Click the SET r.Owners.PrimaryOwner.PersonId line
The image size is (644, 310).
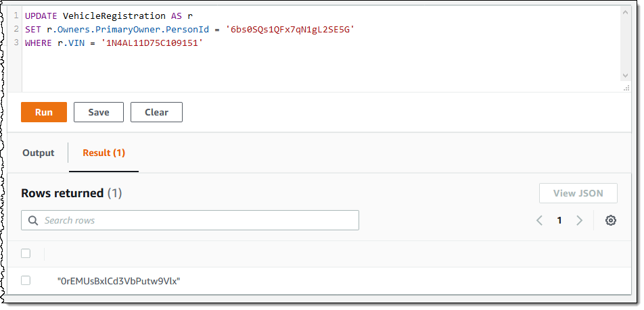[x=189, y=29]
